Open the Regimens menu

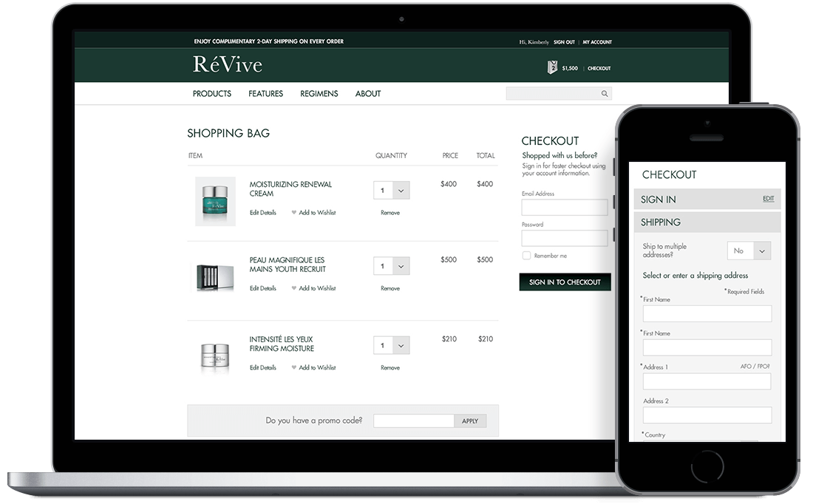[x=319, y=94]
